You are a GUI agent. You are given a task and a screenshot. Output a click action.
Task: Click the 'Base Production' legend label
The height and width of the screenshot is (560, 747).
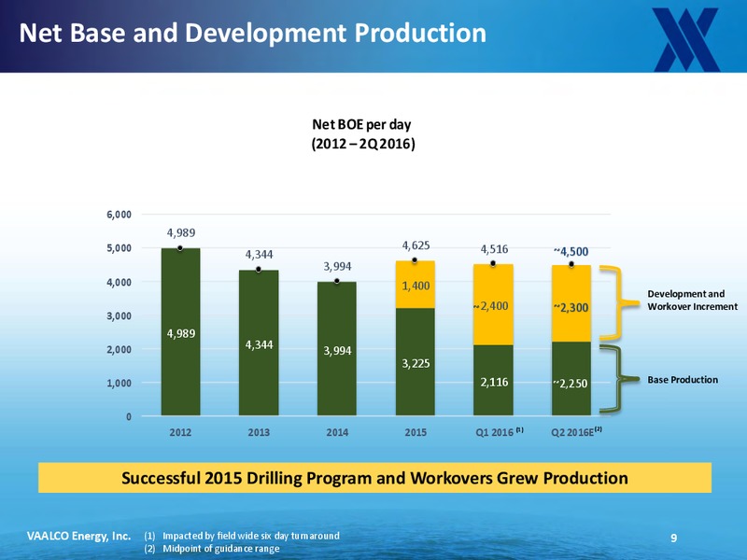(x=683, y=380)
